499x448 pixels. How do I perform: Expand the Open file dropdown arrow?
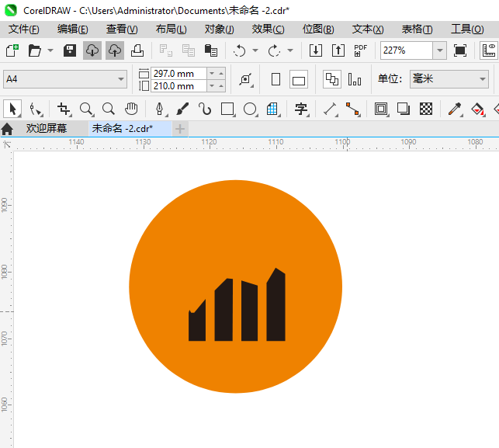click(x=50, y=50)
